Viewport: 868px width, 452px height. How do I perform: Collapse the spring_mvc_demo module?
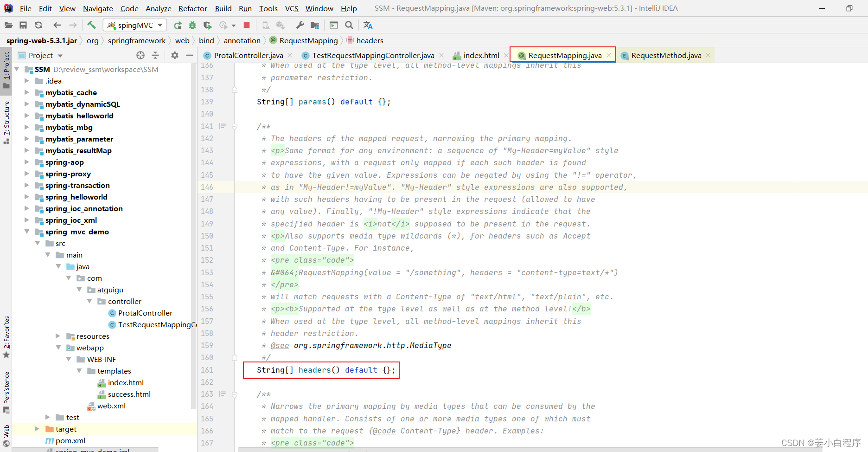point(27,232)
